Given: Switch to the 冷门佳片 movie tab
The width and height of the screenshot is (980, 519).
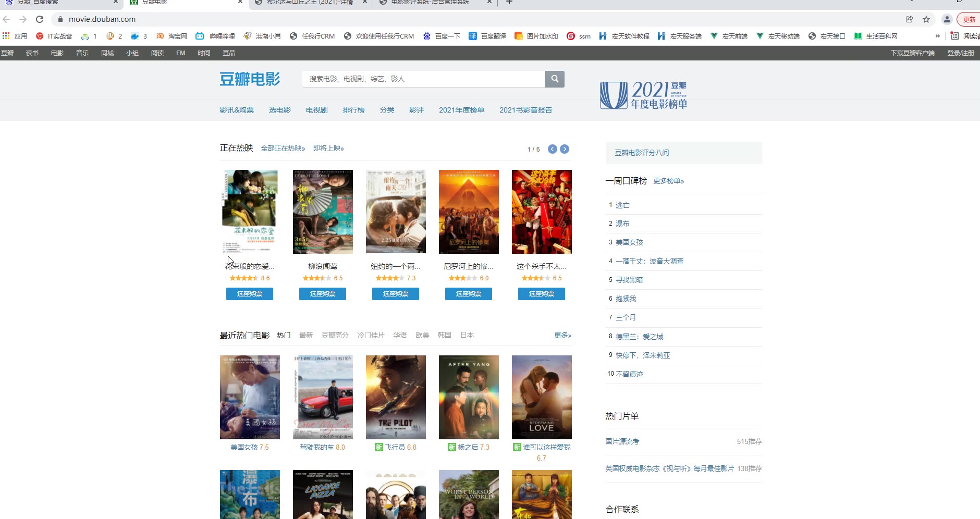Looking at the screenshot, I should click(x=371, y=335).
